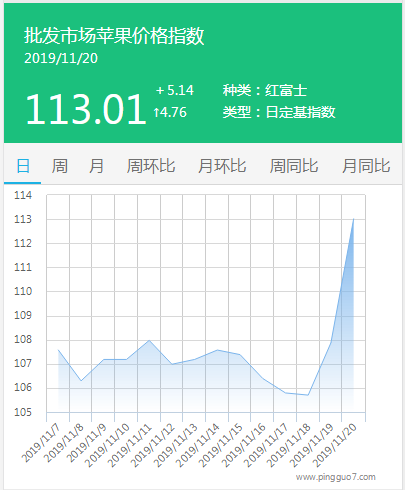
Task: Click the x-axis label 2019/11/7
Action: (x=41, y=443)
